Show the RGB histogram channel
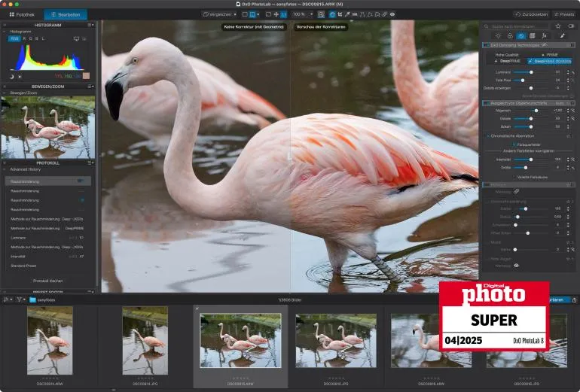This screenshot has height=392, width=580. click(x=14, y=38)
